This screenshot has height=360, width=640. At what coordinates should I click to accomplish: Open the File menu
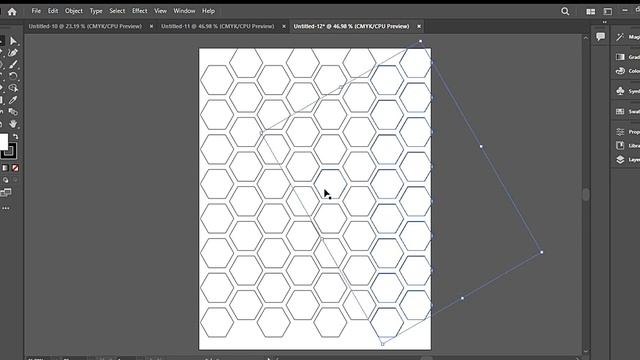[36, 11]
